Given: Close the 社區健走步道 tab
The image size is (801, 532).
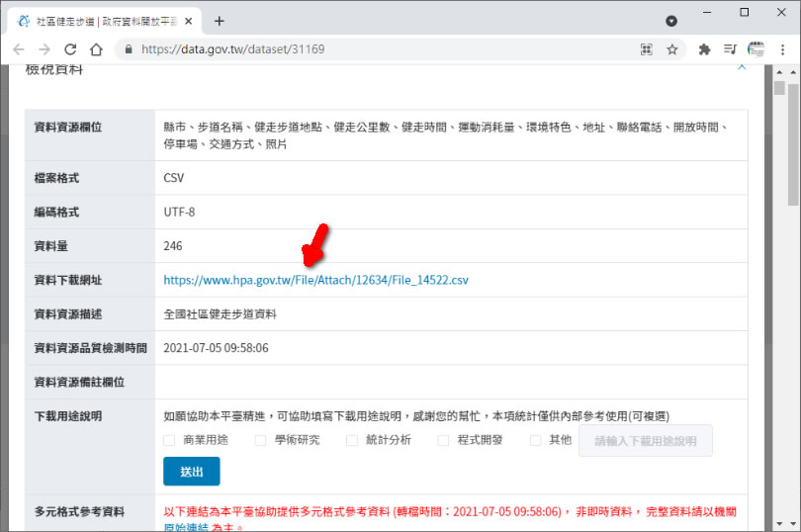Looking at the screenshot, I should click(x=189, y=21).
